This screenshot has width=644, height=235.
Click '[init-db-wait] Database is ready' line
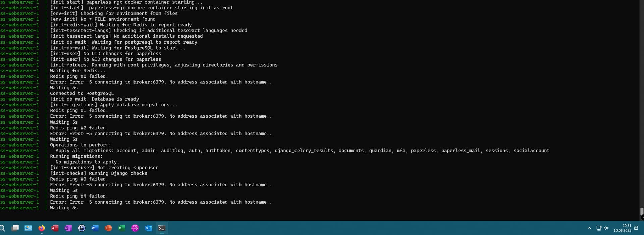point(94,99)
